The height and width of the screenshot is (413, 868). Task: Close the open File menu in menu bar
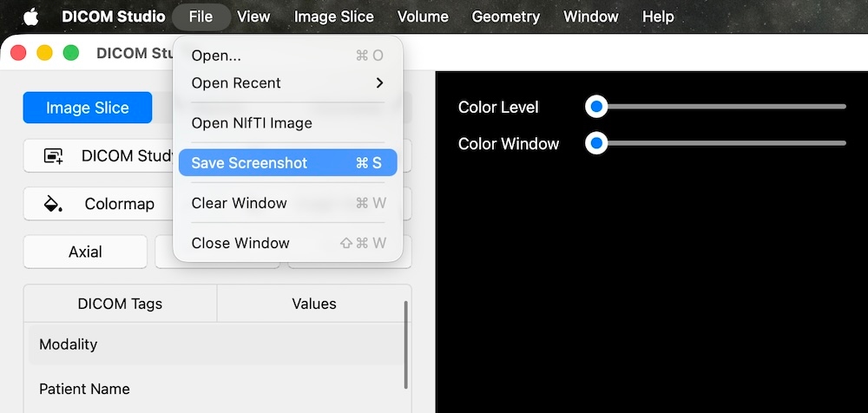201,16
